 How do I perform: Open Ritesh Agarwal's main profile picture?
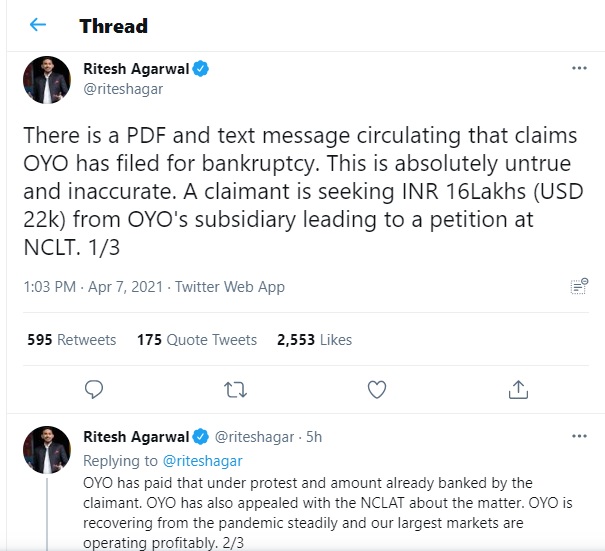[x=47, y=80]
